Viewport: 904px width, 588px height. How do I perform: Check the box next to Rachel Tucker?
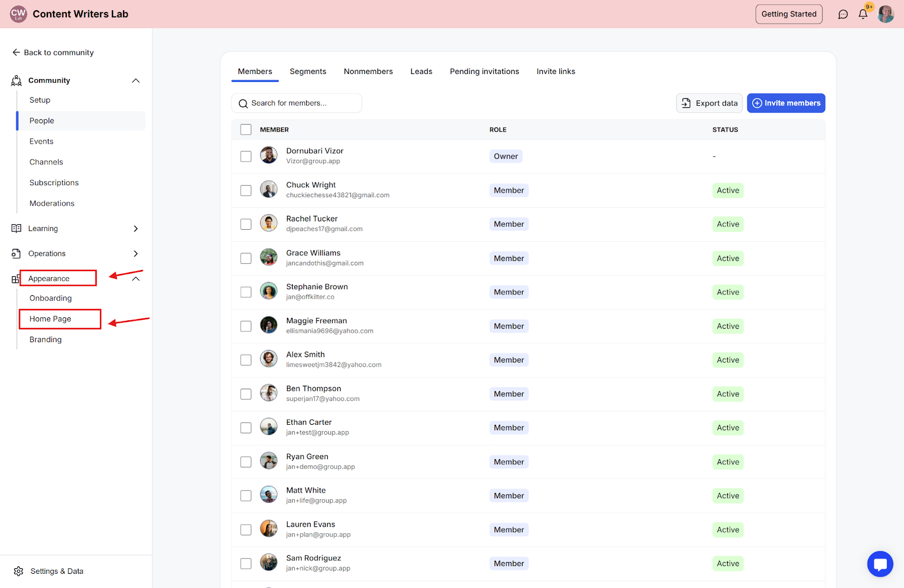point(246,224)
